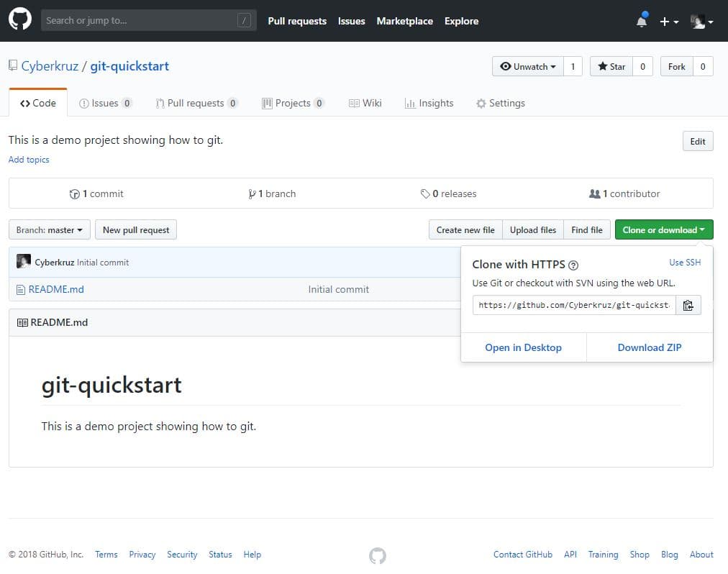728x574 pixels.
Task: Open Cyberkruz author link in commit row
Action: (55, 263)
